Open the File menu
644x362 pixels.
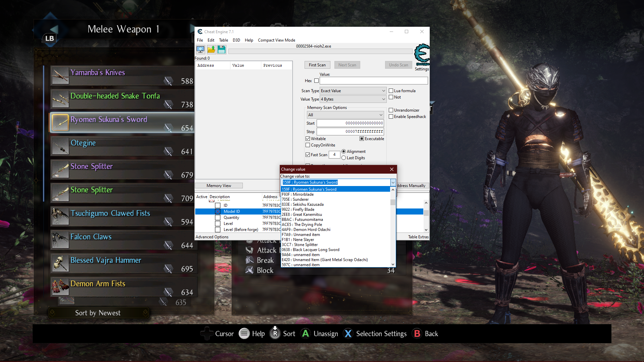[x=200, y=40]
